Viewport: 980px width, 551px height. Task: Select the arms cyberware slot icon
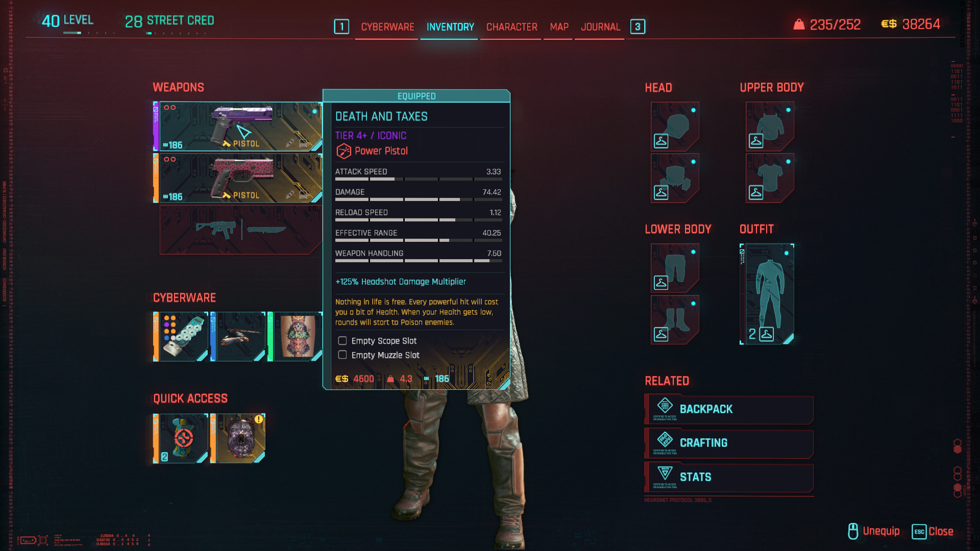[238, 337]
